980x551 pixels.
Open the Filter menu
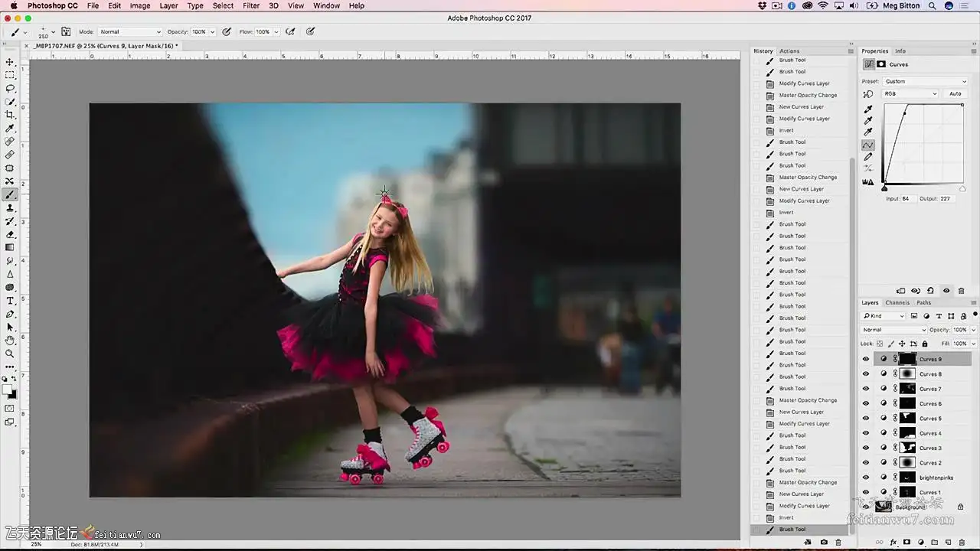[x=251, y=5]
